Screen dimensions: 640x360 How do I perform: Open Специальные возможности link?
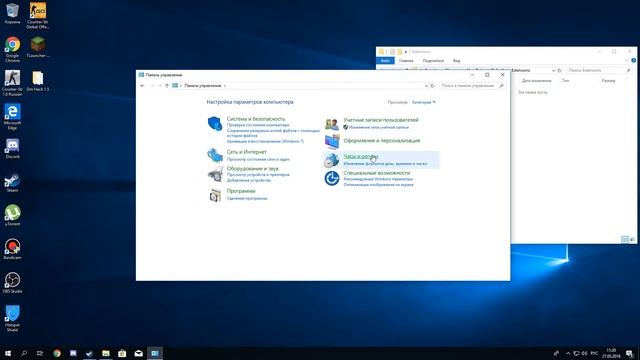pos(377,173)
